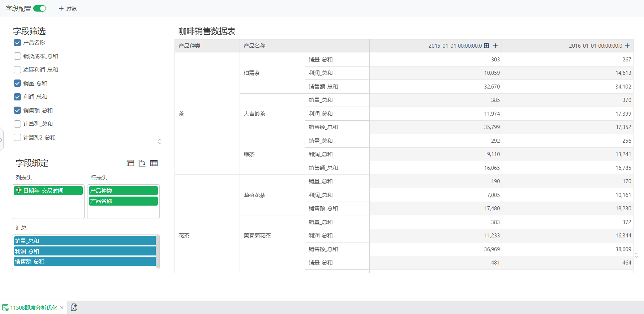Click the row-column swap icon in 字段绑定
Screen dimensions: 644x314
point(142,163)
